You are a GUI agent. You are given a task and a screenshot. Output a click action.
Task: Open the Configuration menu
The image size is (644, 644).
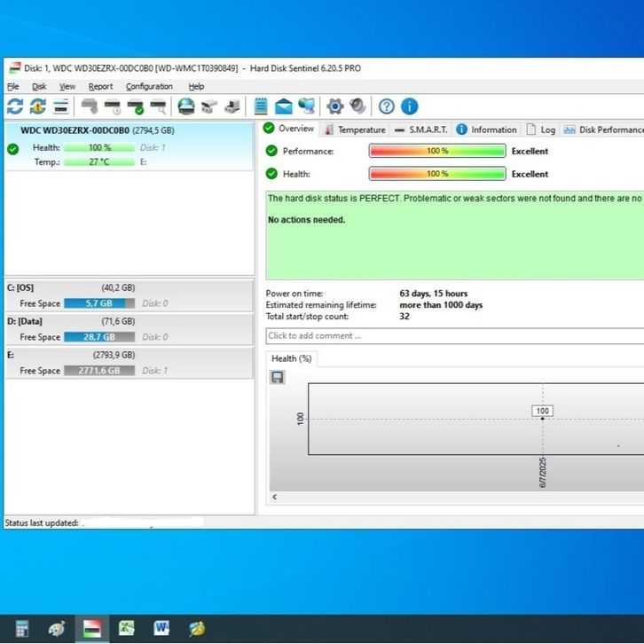click(x=149, y=87)
